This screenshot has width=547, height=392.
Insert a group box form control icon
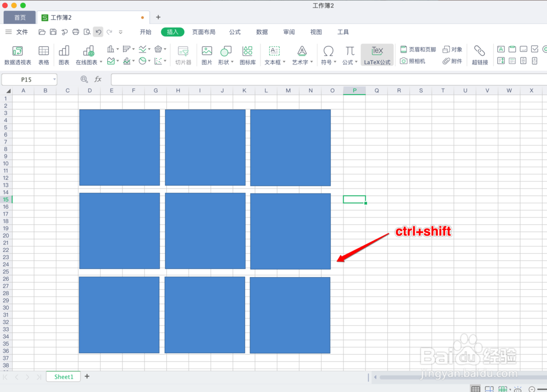tap(512, 49)
